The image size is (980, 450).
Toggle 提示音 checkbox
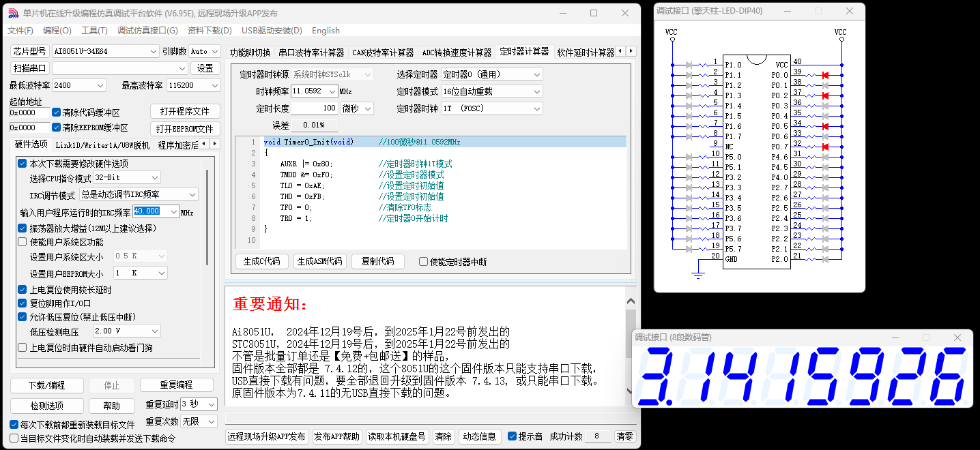click(512, 436)
